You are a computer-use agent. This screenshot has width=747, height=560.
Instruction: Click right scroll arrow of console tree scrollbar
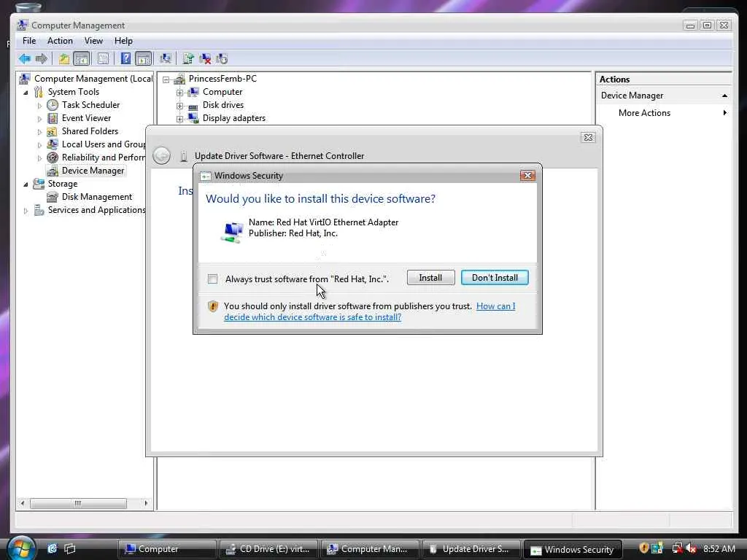click(146, 503)
